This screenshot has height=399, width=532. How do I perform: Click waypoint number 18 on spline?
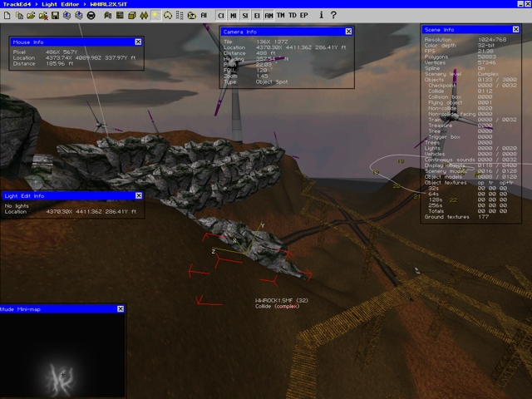tap(401, 160)
